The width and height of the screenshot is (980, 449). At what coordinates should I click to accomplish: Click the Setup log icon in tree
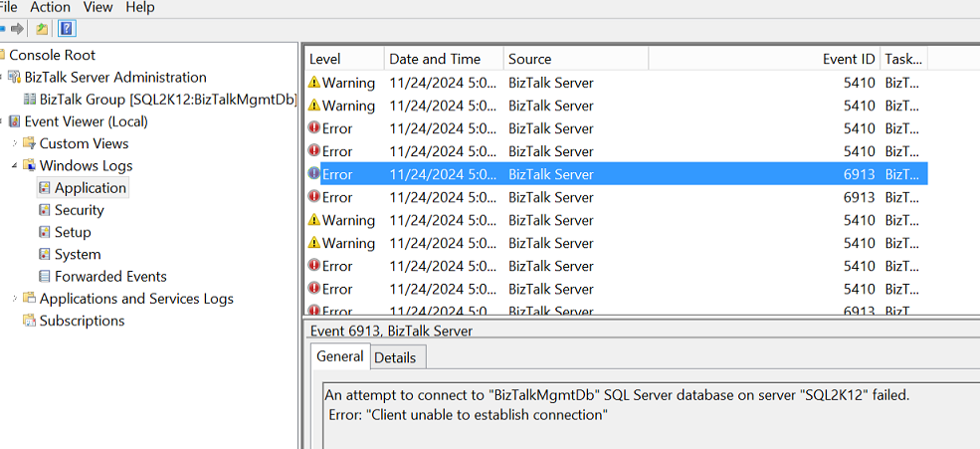(45, 232)
